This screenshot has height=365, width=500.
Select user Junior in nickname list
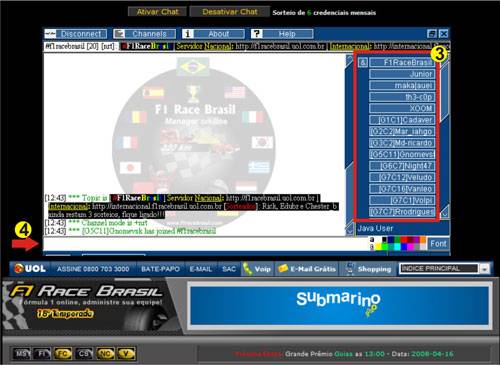pos(402,74)
